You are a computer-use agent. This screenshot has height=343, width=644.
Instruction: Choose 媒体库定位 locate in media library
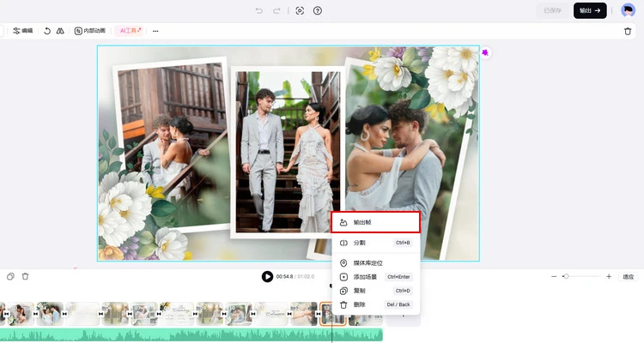[x=375, y=263]
